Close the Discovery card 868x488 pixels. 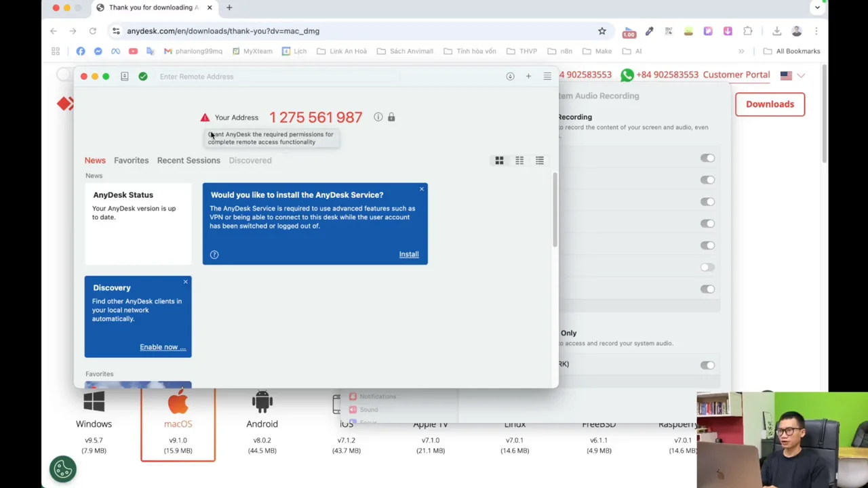[185, 282]
